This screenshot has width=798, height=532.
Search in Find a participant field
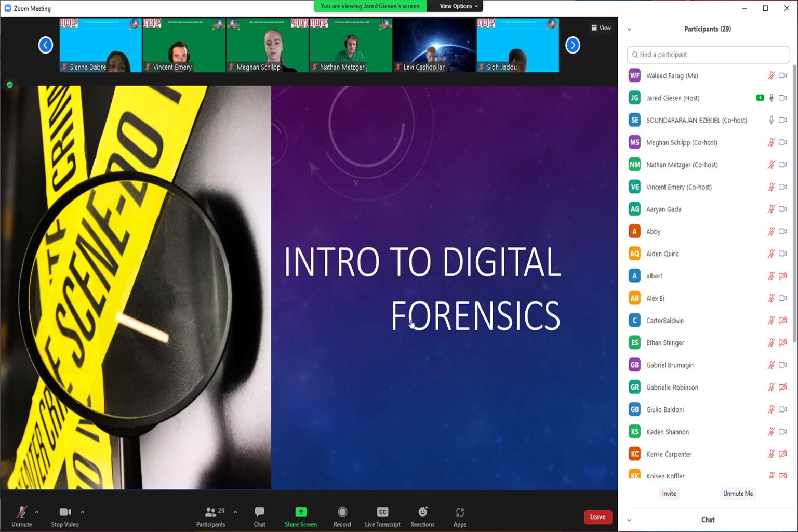click(x=708, y=55)
